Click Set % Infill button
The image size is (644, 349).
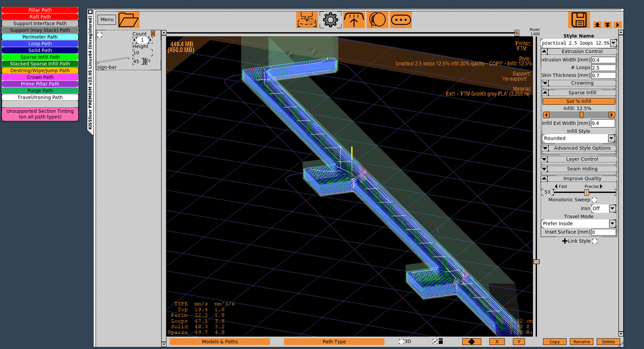click(x=579, y=101)
